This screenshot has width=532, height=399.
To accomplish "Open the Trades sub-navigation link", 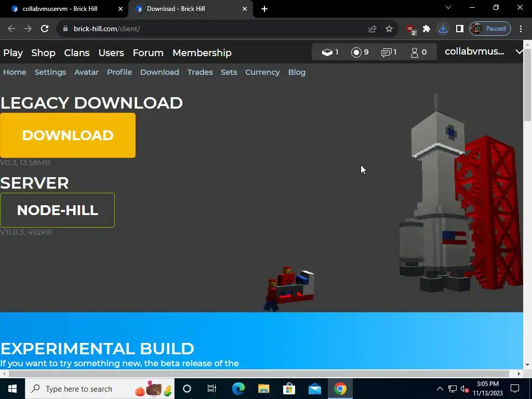I will pos(200,72).
